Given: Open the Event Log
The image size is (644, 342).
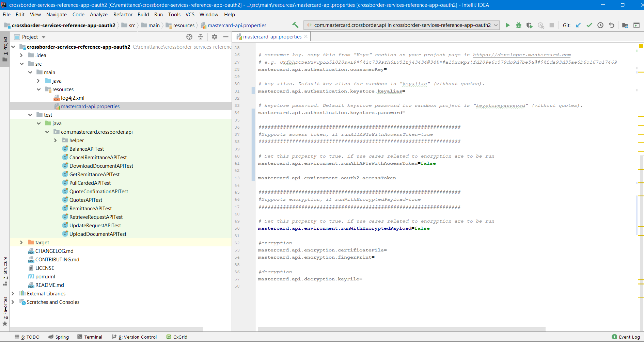Looking at the screenshot, I should [x=626, y=337].
